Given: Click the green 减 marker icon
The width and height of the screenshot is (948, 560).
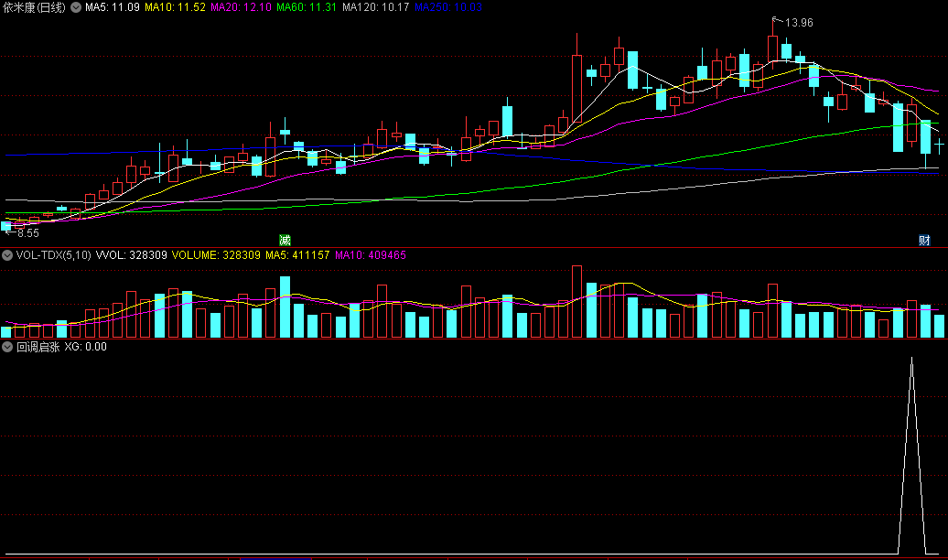Looking at the screenshot, I should coord(285,240).
